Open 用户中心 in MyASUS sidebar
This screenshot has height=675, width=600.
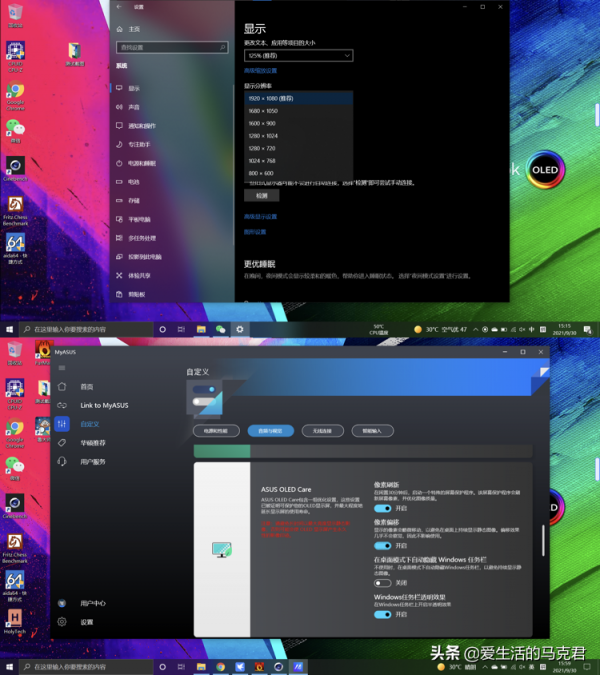point(92,603)
